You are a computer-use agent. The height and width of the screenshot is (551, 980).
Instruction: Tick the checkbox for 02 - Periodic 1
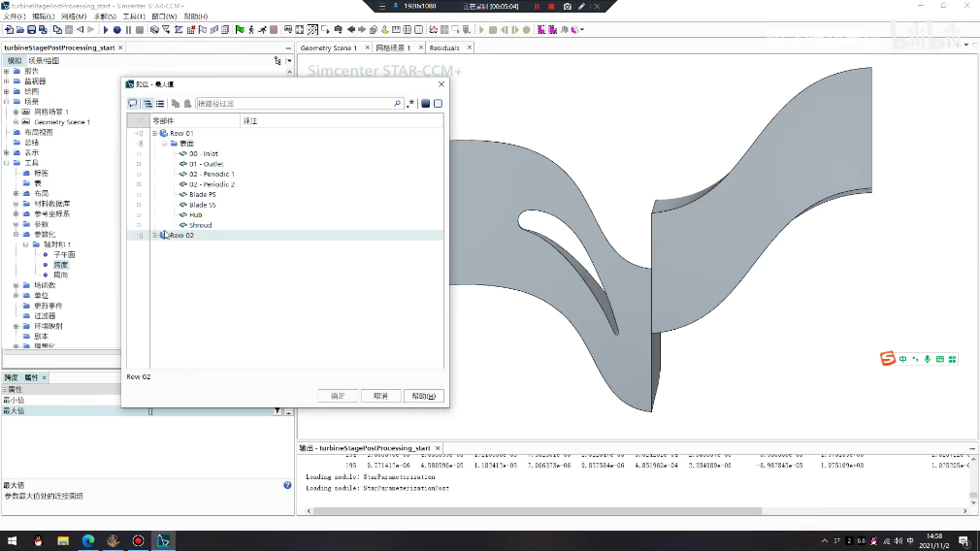point(139,175)
